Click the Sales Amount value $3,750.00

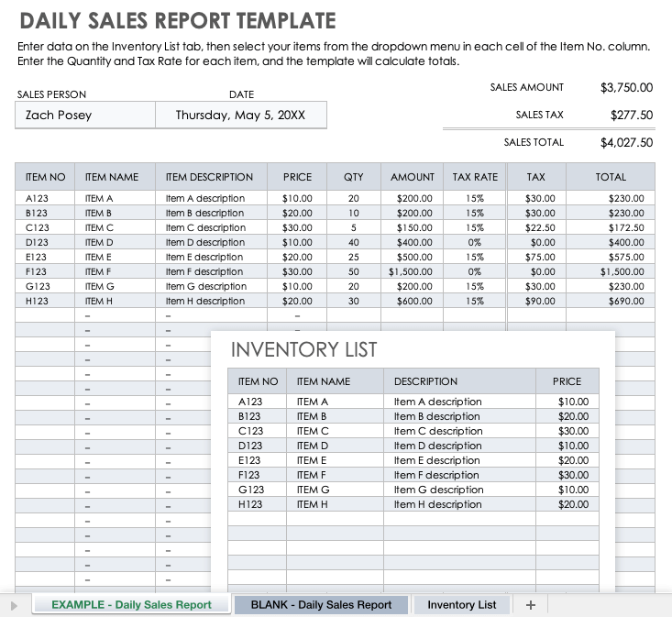tap(626, 88)
